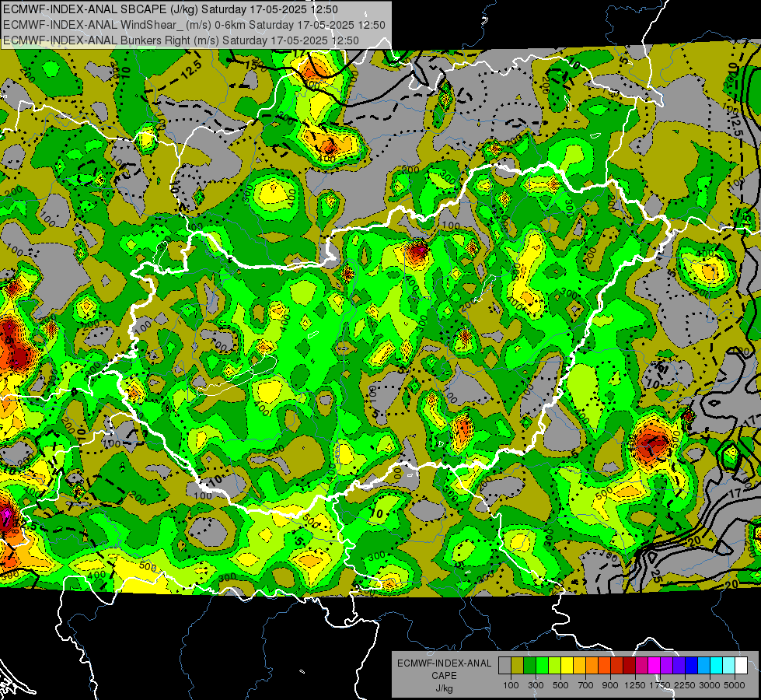Click the 5000 tick label on legend scale

(735, 685)
